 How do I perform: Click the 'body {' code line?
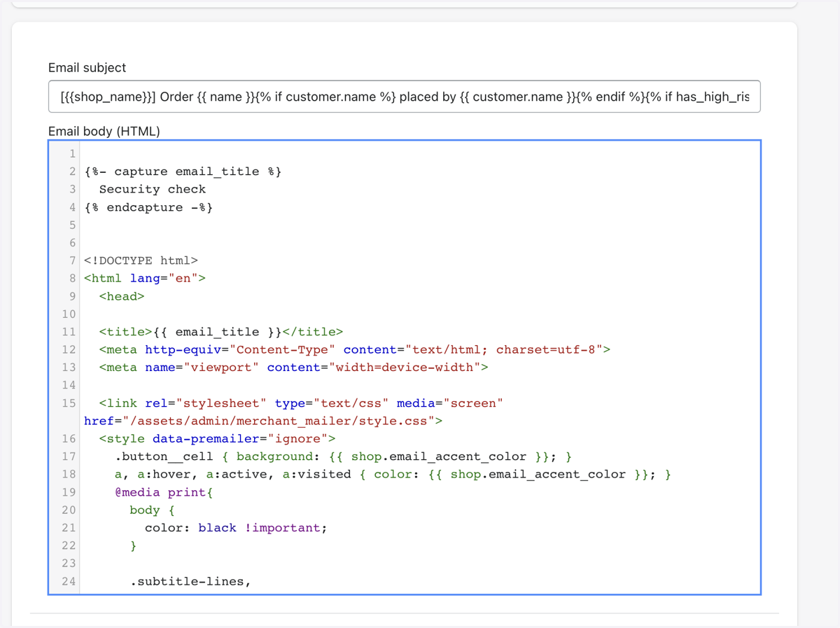[x=153, y=510]
